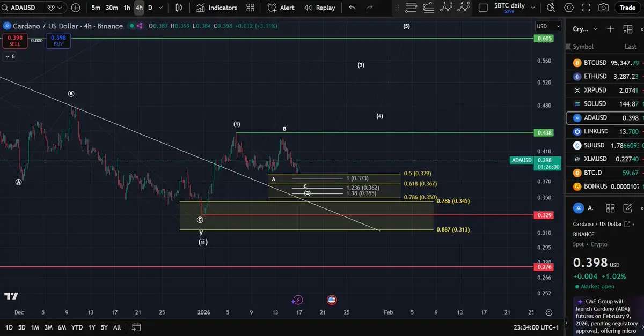Set the date range to 1M
This screenshot has height=336, width=644.
35,327
